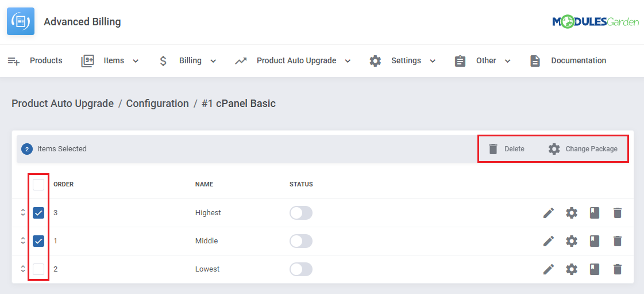Click the Products list-add icon
644x294 pixels.
tap(14, 61)
